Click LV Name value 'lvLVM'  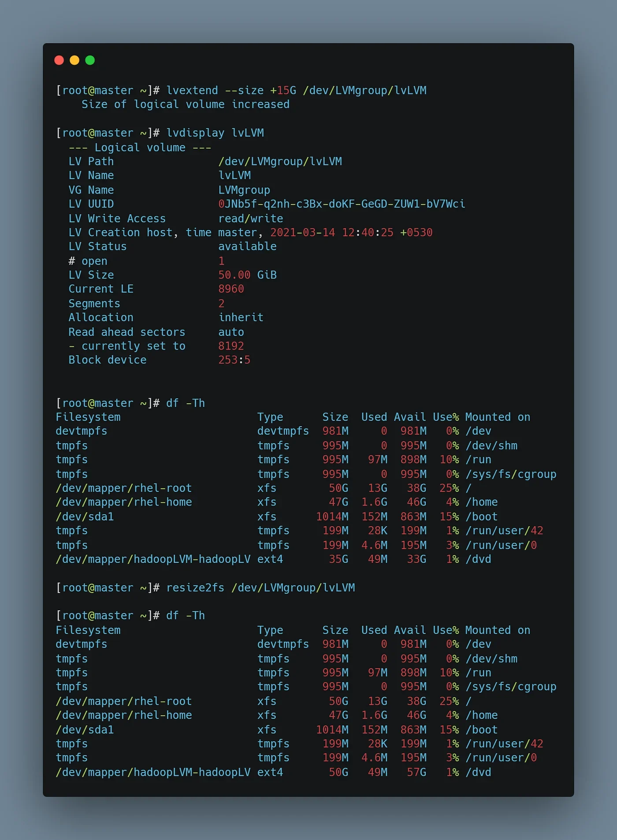[x=234, y=176]
